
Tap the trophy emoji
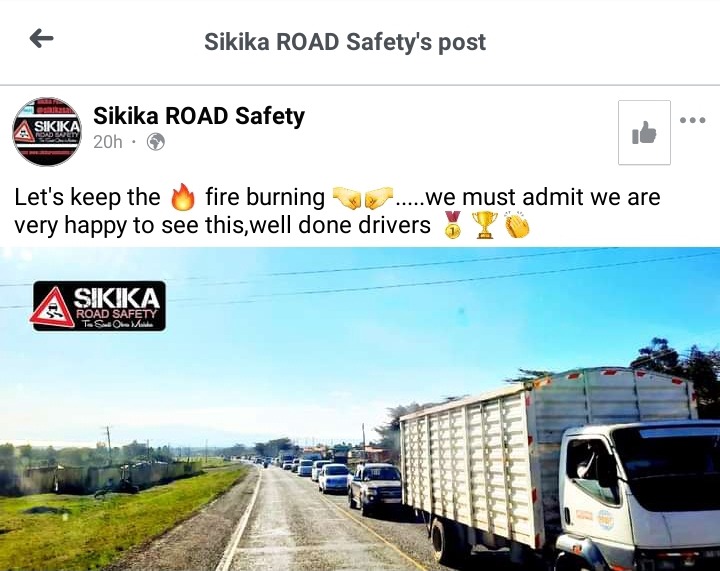tap(484, 225)
